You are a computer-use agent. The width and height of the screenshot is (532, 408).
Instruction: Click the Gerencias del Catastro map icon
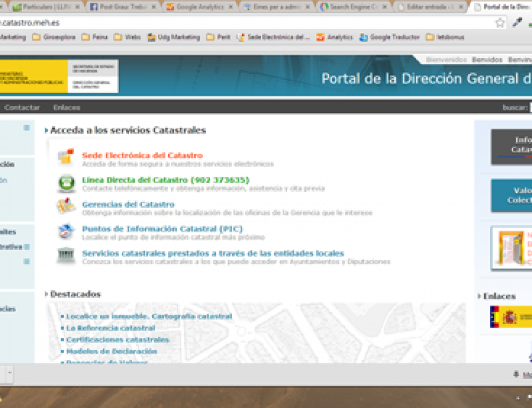pyautogui.click(x=66, y=206)
